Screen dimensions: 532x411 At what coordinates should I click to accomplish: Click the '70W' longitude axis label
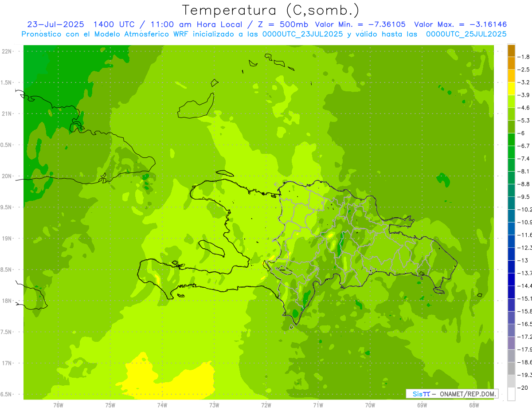coord(370,405)
